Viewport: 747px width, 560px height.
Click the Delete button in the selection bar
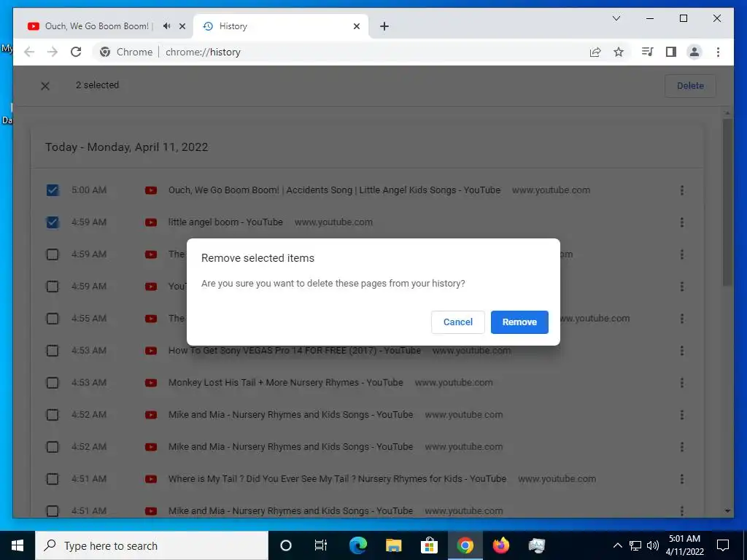pos(690,86)
